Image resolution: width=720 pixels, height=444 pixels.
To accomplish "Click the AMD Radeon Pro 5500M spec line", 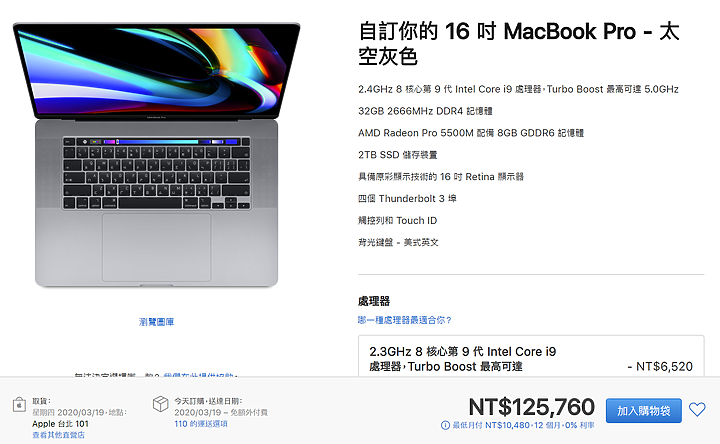I will point(471,133).
